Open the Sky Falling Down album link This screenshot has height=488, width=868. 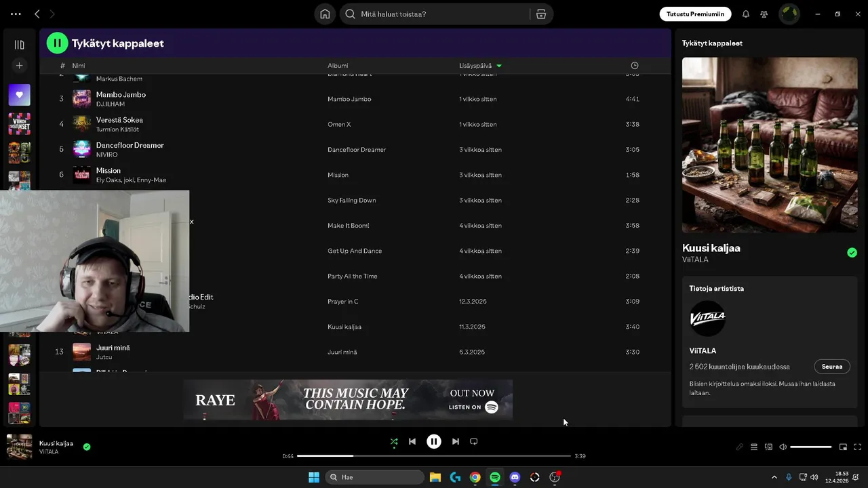tap(351, 200)
